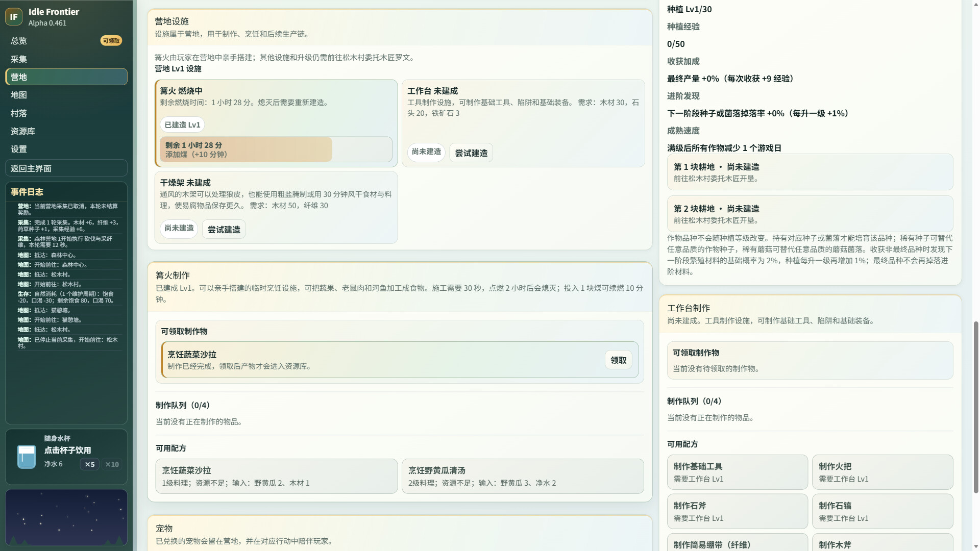The width and height of the screenshot is (980, 551).
Task: Claim the 烹饪蔬菜沙拉 with the 领取 button
Action: (619, 360)
